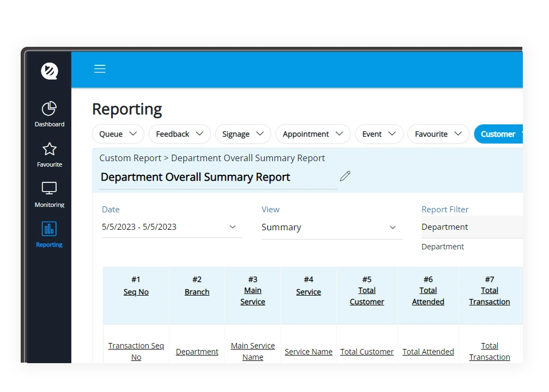Select the Feedback report category
The image size is (549, 392).
pyautogui.click(x=180, y=134)
